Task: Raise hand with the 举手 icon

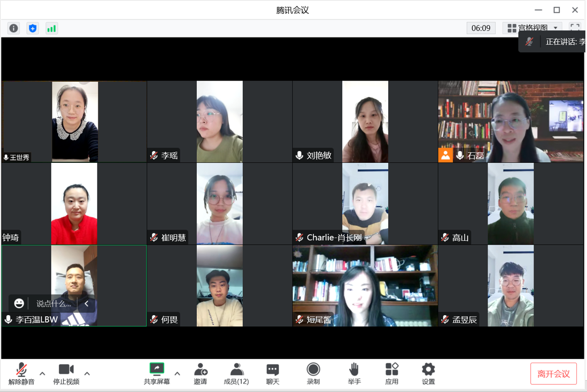Action: (x=354, y=373)
